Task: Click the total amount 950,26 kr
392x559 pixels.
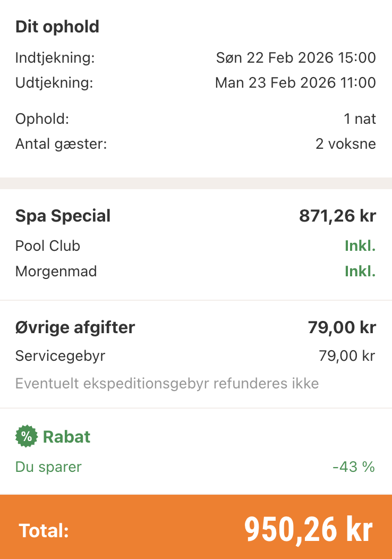Action: click(x=308, y=529)
